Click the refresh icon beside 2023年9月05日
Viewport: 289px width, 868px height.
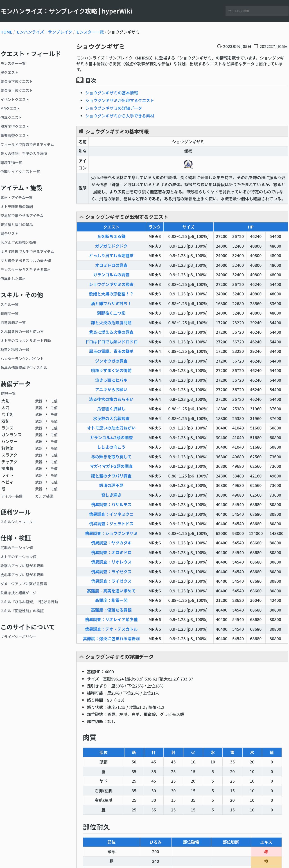click(x=219, y=46)
